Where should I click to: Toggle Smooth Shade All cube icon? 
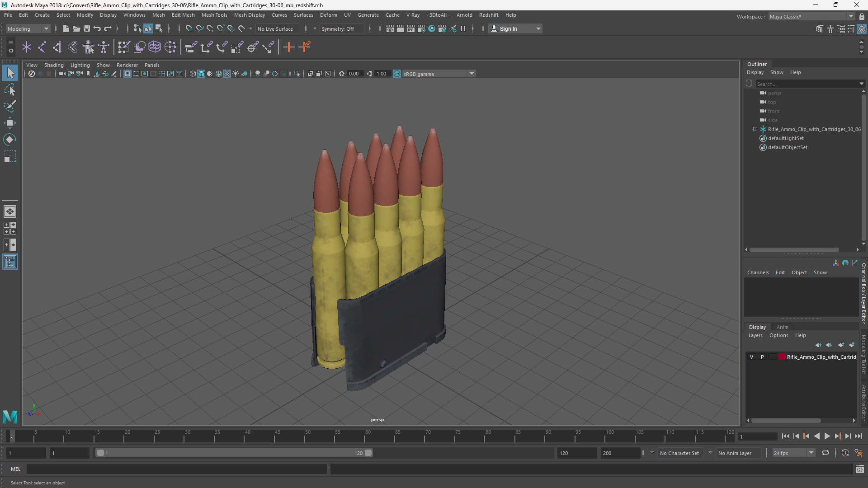[201, 74]
